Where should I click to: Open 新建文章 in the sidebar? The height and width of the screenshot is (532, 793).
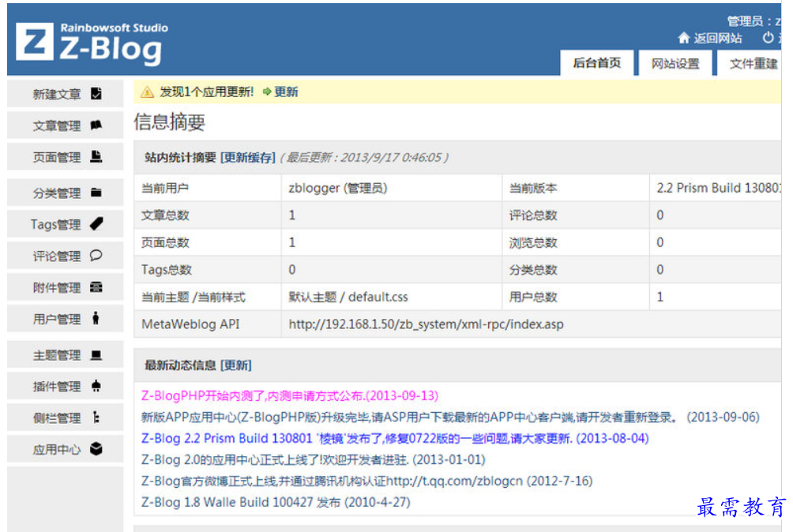[66, 94]
